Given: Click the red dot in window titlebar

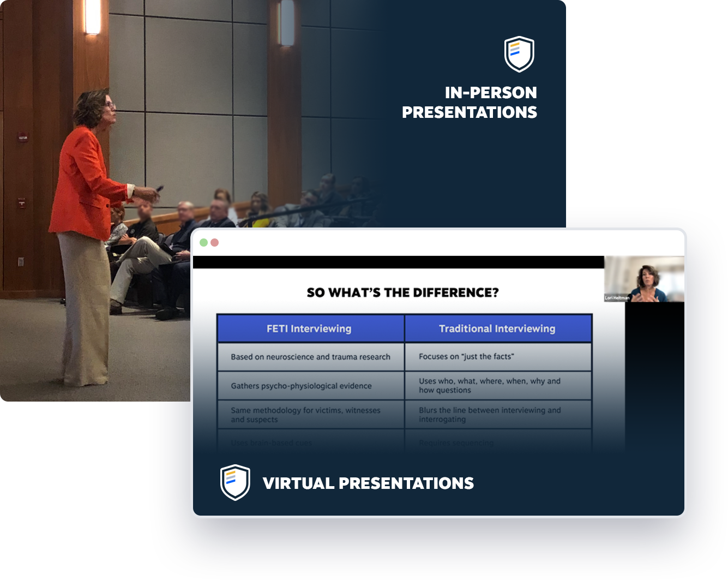Looking at the screenshot, I should click(x=215, y=242).
